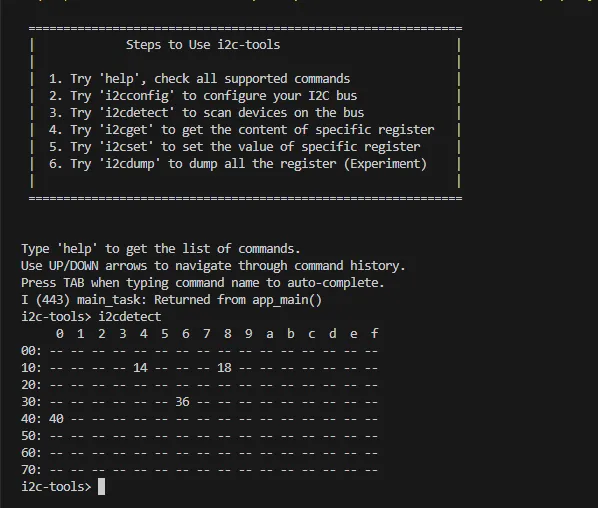Click the 'i2cdump' Experiment step line
Viewport: 598px width, 508px height.
(x=238, y=164)
